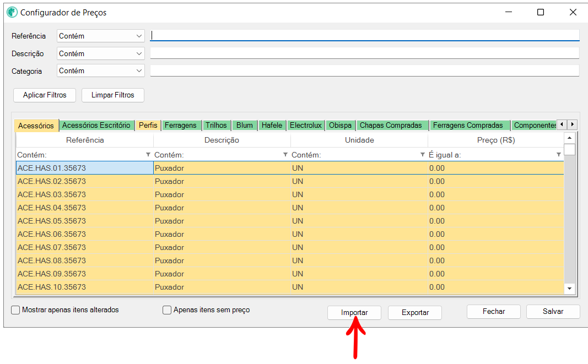Viewport: 588px width, 364px height.
Task: Switch to the Blum tab
Action: point(245,125)
